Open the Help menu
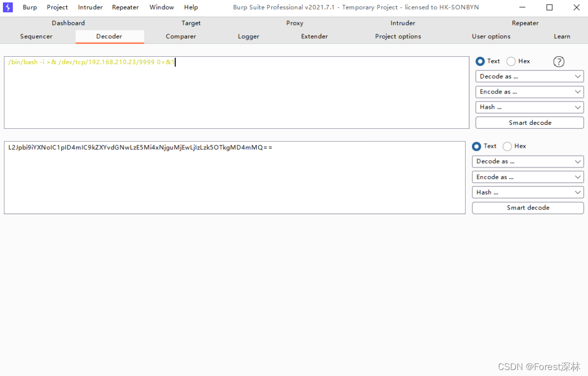Image resolution: width=588 pixels, height=376 pixels. pyautogui.click(x=191, y=7)
